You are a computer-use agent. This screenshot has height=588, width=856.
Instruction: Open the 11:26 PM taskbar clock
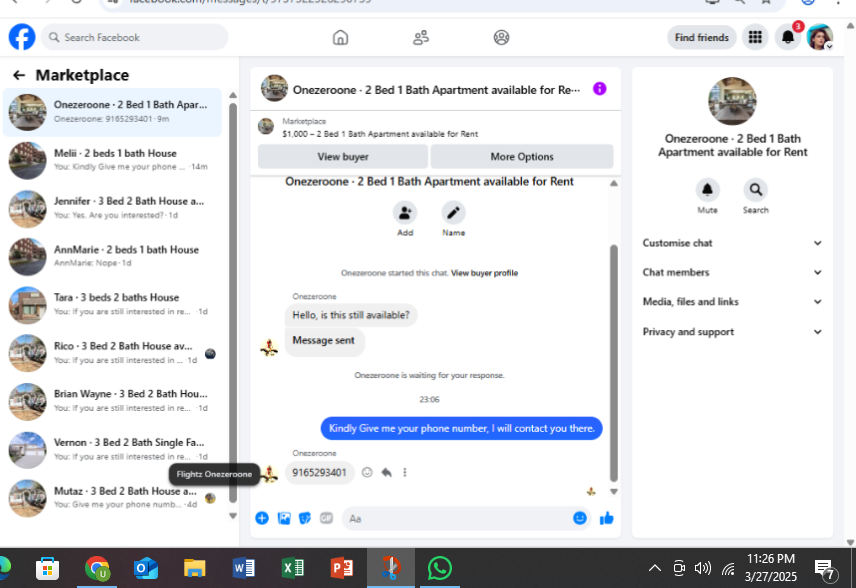pyautogui.click(x=771, y=568)
